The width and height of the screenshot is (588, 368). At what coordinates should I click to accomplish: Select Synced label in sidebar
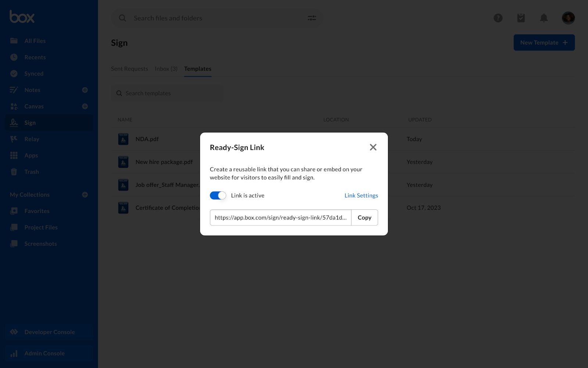pos(34,74)
